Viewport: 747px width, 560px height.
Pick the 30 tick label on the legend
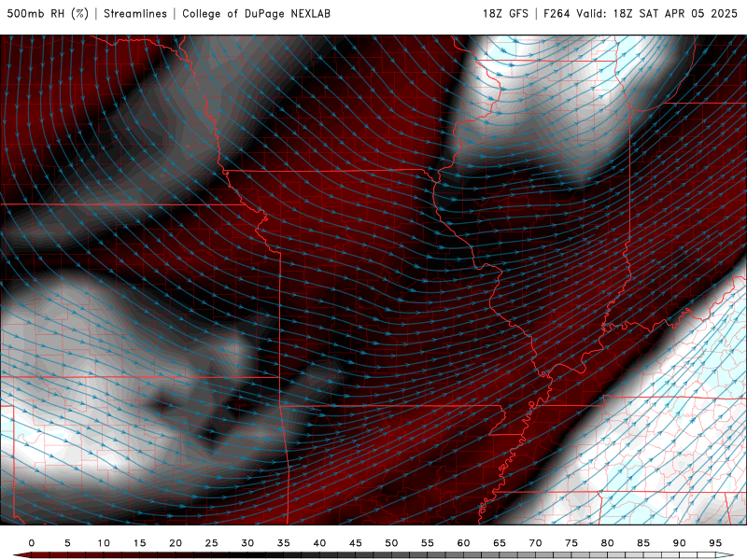247,543
